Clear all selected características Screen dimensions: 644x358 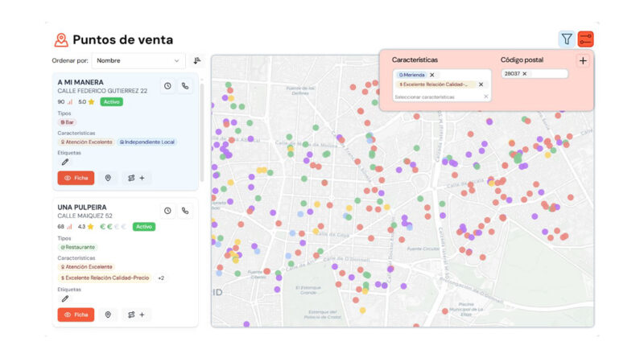point(485,97)
